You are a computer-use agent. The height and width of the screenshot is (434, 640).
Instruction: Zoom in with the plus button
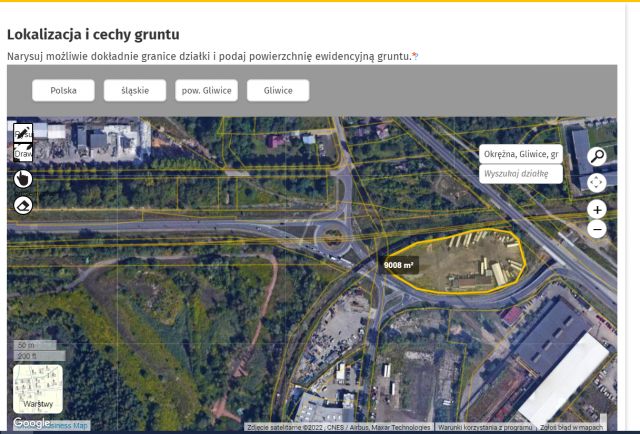(597, 210)
